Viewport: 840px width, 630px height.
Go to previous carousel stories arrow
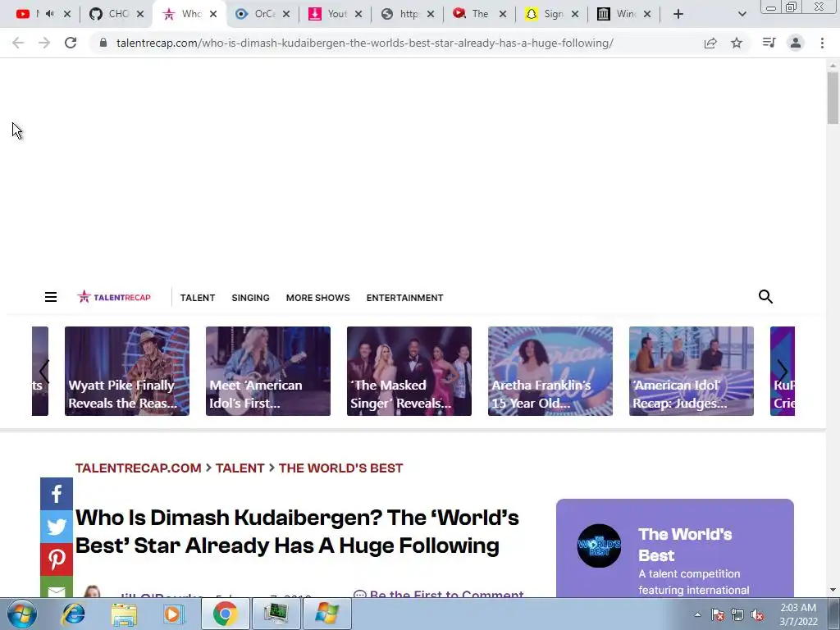44,371
